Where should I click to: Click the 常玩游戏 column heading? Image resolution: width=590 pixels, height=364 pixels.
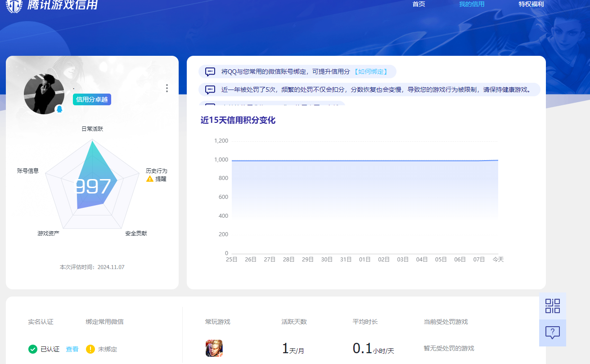click(218, 322)
